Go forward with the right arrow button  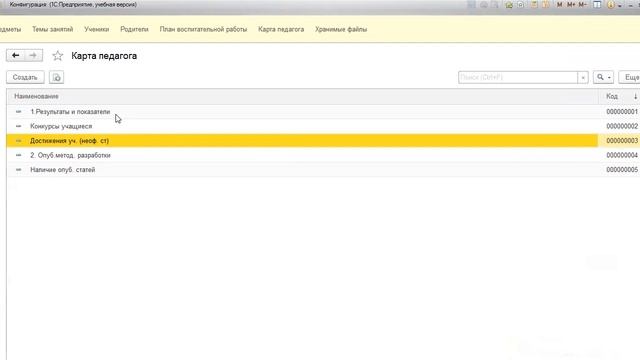(x=33, y=56)
